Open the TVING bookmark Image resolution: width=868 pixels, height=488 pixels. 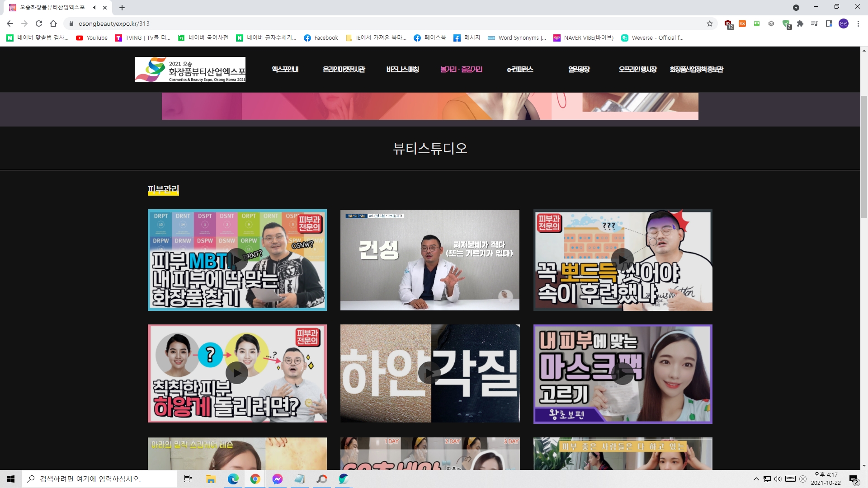(142, 38)
